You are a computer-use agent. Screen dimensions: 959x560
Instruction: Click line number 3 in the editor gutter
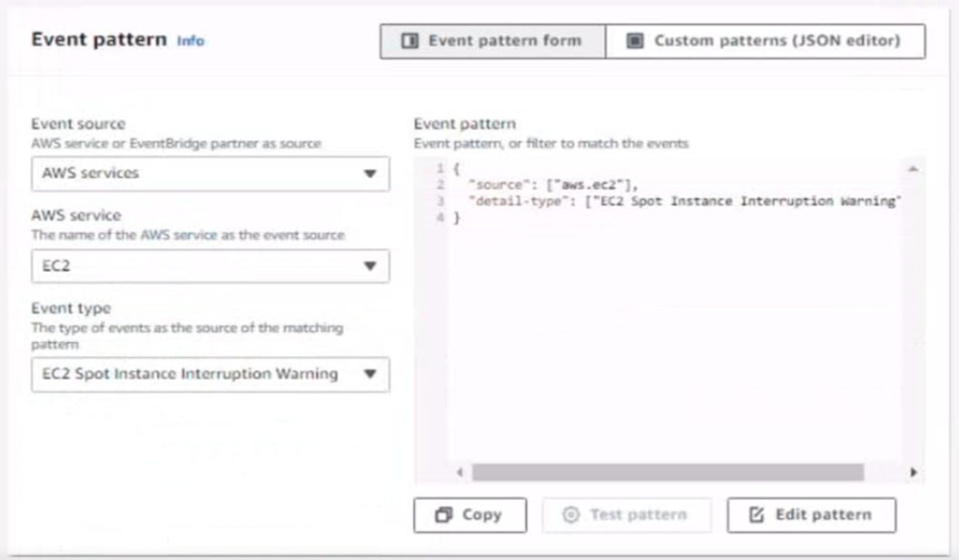point(441,201)
